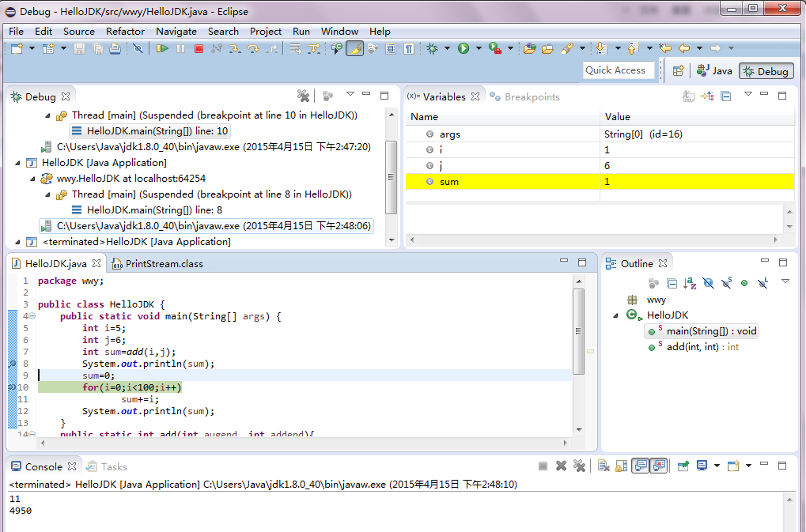This screenshot has width=806, height=532.
Task: Toggle Show Type Names in Variables view
Action: tap(688, 96)
